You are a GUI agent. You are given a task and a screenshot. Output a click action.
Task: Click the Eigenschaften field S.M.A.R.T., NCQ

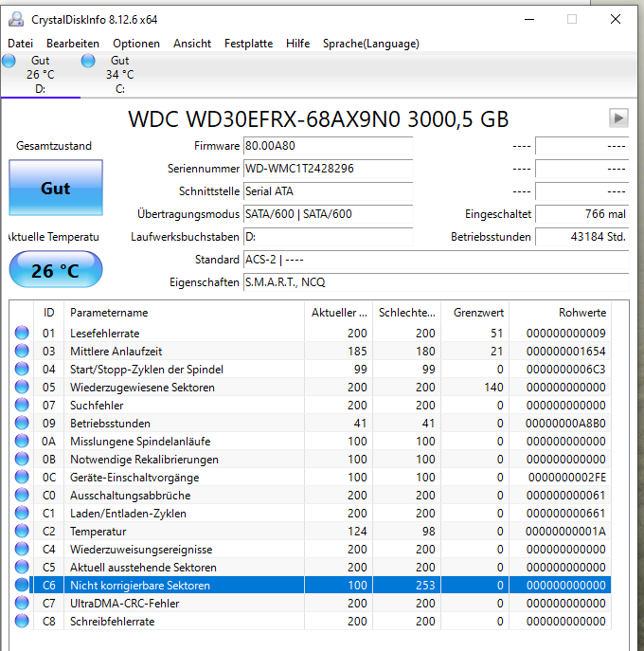pos(436,282)
